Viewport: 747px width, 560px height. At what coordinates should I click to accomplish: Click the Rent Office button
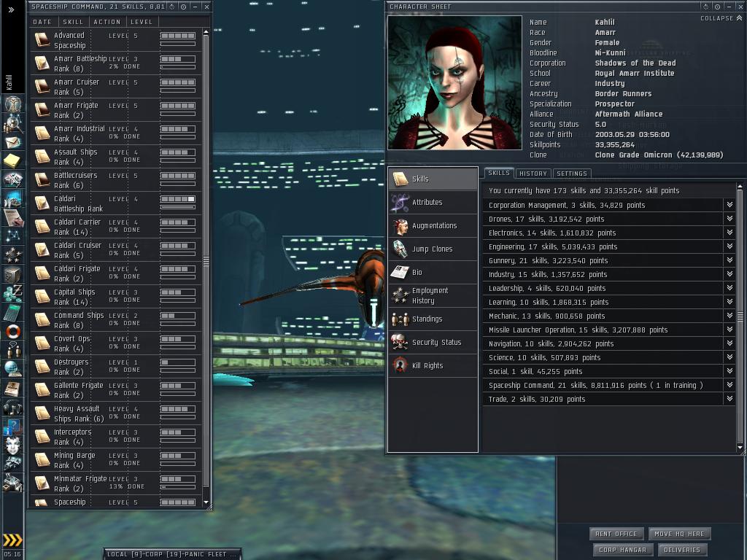coord(616,534)
